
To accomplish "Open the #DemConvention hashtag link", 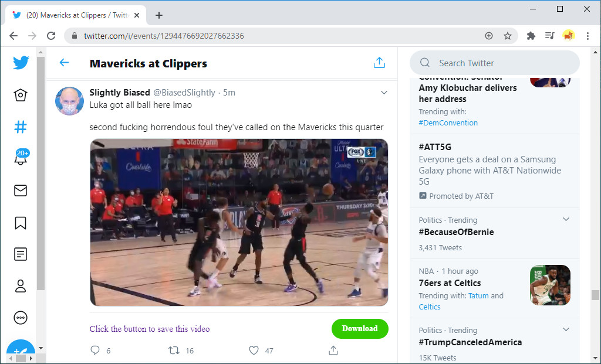I will pos(448,123).
